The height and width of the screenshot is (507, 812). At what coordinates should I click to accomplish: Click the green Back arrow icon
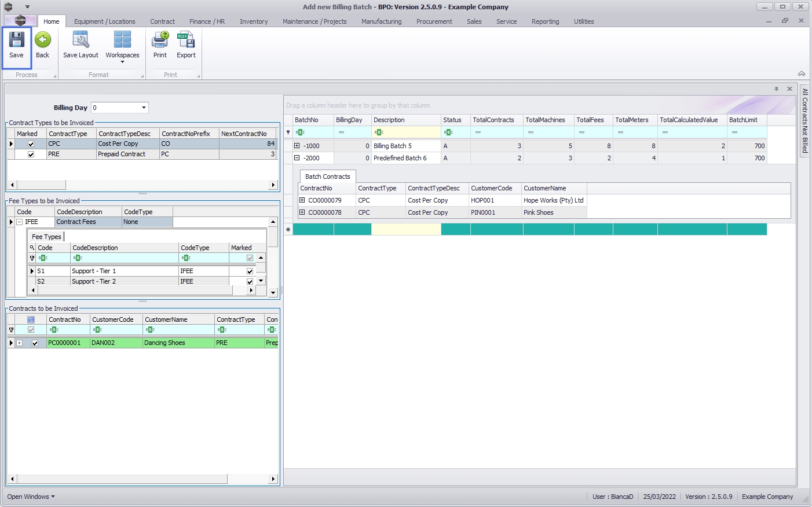[x=42, y=40]
